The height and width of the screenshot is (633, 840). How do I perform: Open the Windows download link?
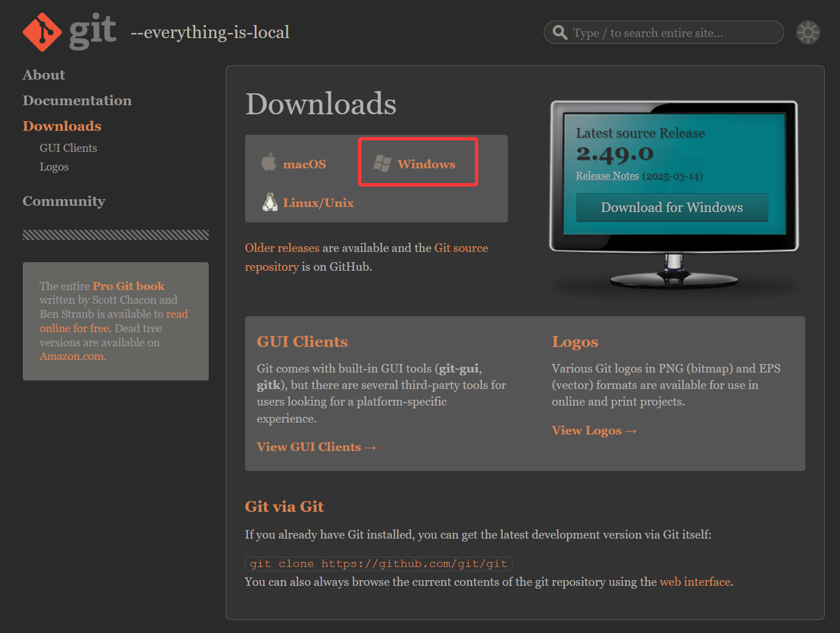click(x=427, y=164)
